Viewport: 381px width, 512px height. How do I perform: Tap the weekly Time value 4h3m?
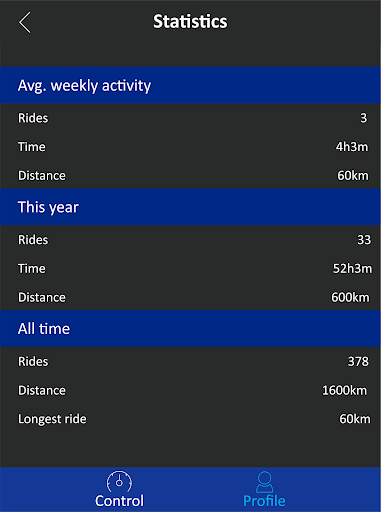pyautogui.click(x=352, y=147)
